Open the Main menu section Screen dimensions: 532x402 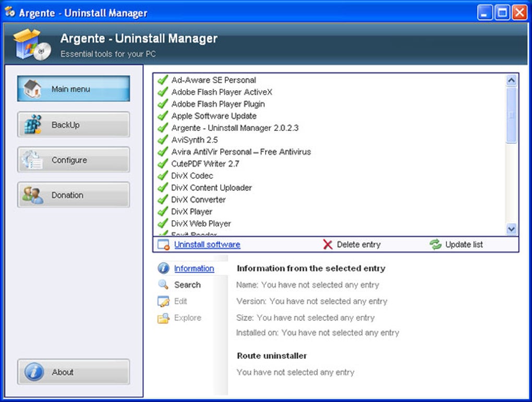pos(74,89)
